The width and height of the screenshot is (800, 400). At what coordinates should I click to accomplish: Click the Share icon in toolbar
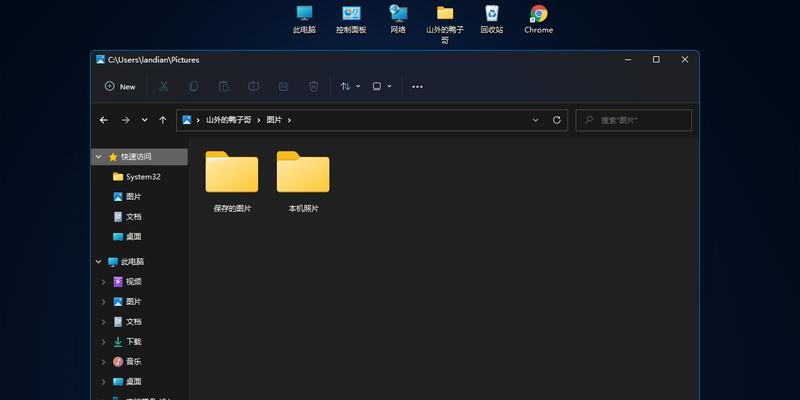tap(284, 87)
